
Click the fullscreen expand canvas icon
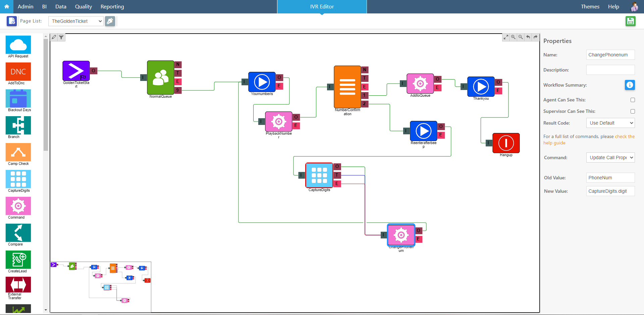tap(506, 37)
